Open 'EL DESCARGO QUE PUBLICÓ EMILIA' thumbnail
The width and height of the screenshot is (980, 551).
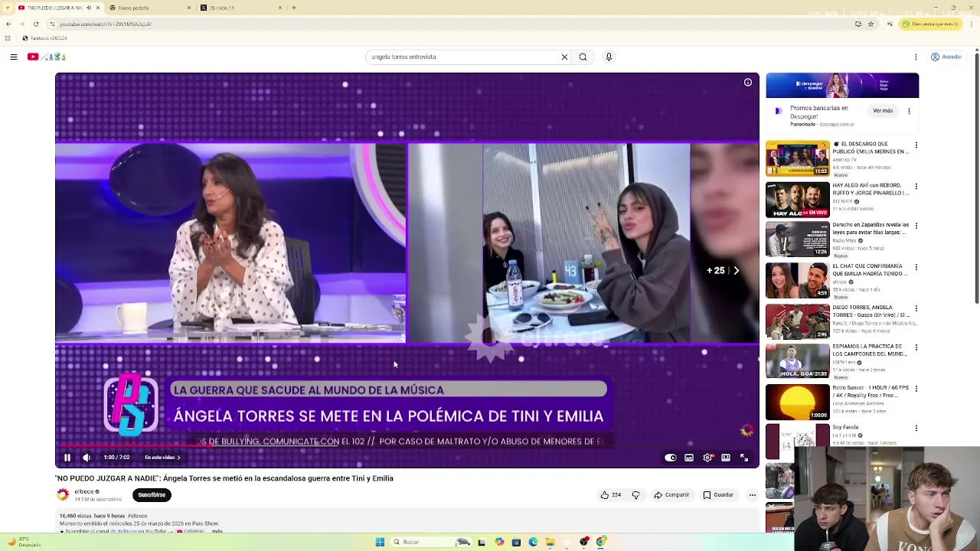tap(797, 158)
